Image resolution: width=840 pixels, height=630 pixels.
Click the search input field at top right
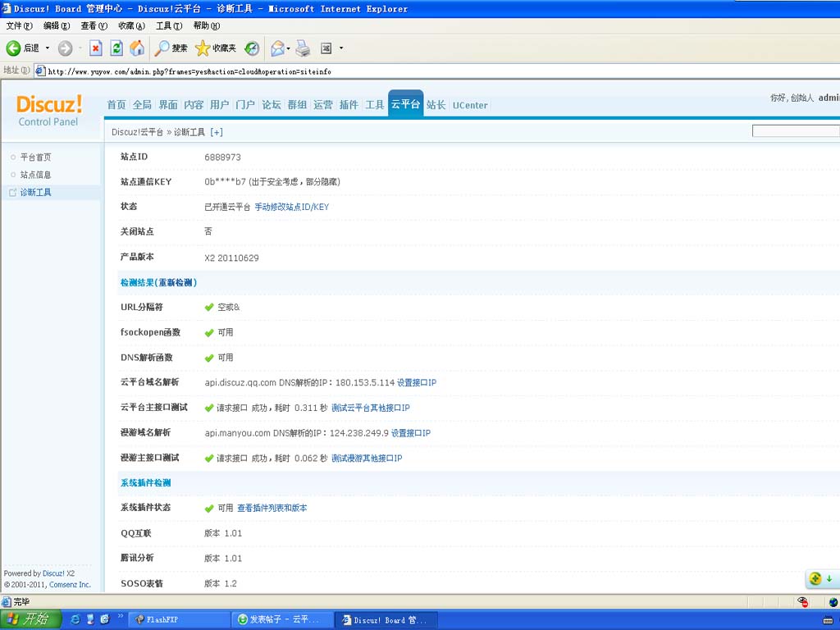(796, 131)
